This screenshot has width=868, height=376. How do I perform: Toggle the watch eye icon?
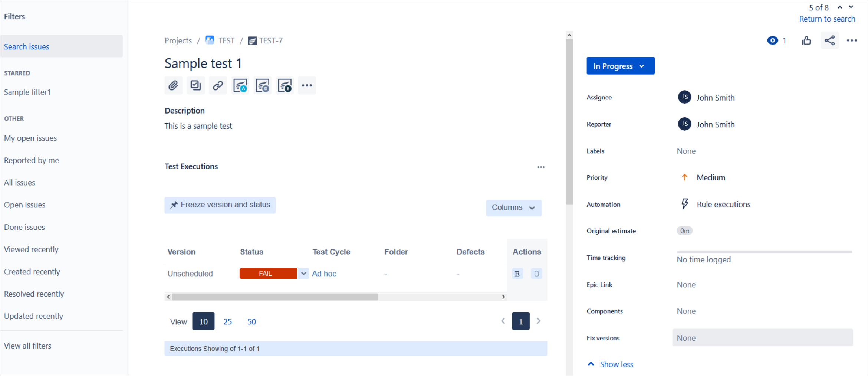[x=772, y=40]
